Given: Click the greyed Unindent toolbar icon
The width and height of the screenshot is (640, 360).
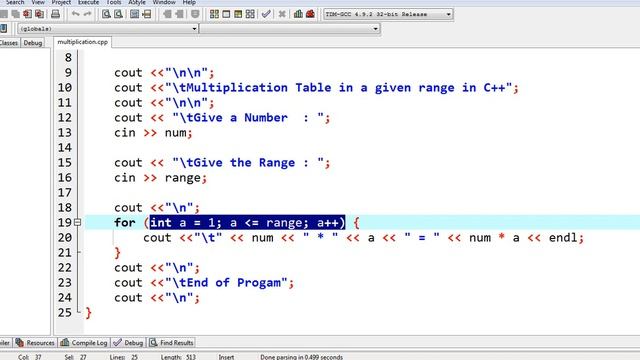Looking at the screenshot, I should tap(179, 14).
